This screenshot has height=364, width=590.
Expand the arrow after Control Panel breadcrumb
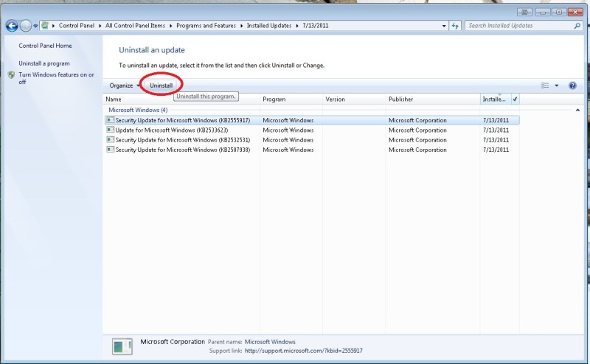pos(100,26)
